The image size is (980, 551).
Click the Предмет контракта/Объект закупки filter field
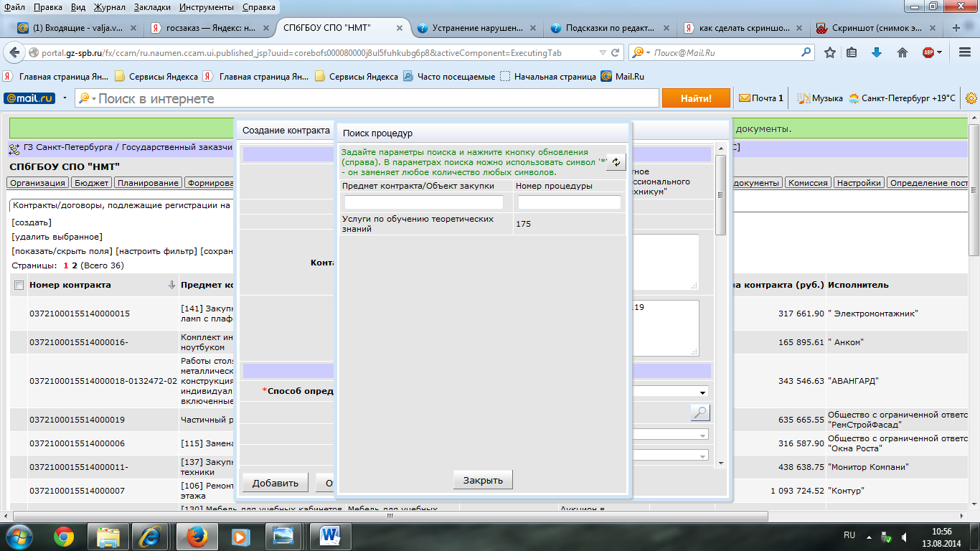424,202
